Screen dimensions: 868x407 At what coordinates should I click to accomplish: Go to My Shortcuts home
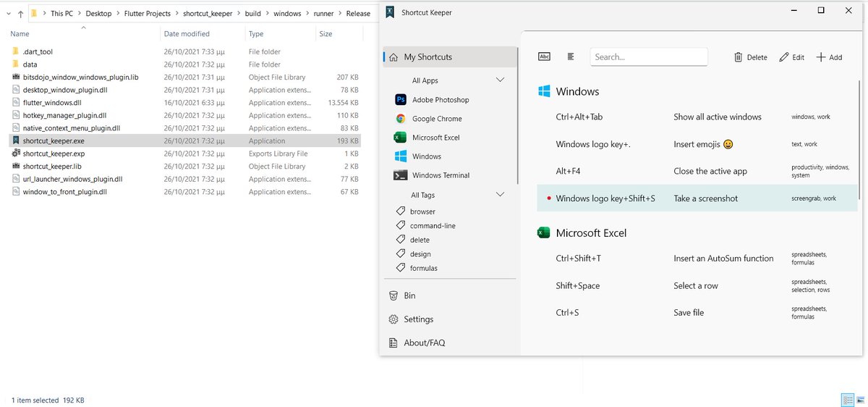coord(450,56)
